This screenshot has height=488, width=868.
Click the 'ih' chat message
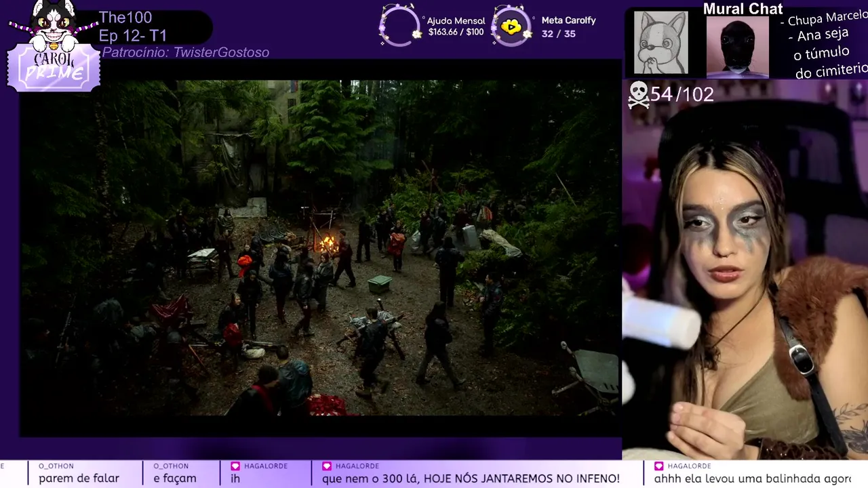click(235, 479)
